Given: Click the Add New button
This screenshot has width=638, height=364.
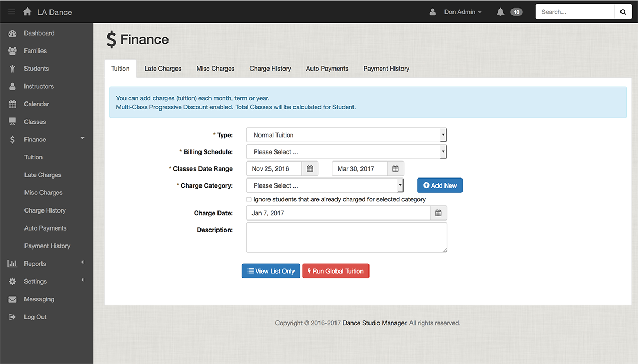Looking at the screenshot, I should click(x=440, y=185).
